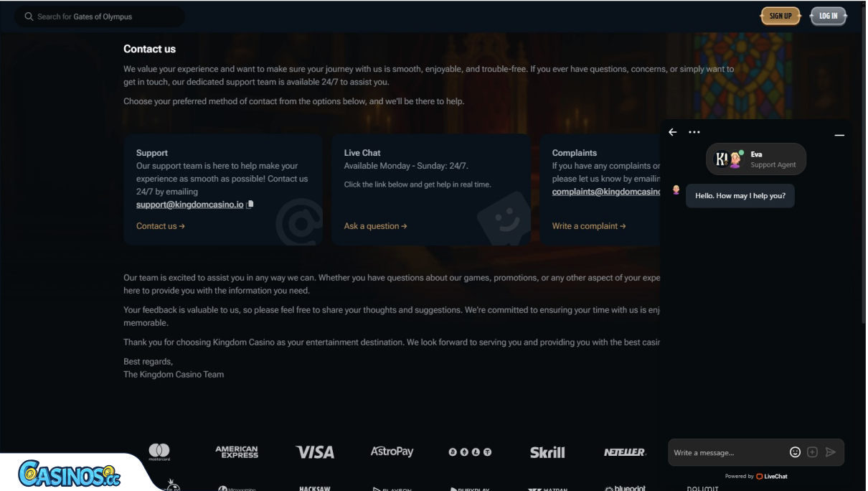Click 'The Kingdom Casino Team' signature text
This screenshot has width=868, height=491.
point(174,374)
